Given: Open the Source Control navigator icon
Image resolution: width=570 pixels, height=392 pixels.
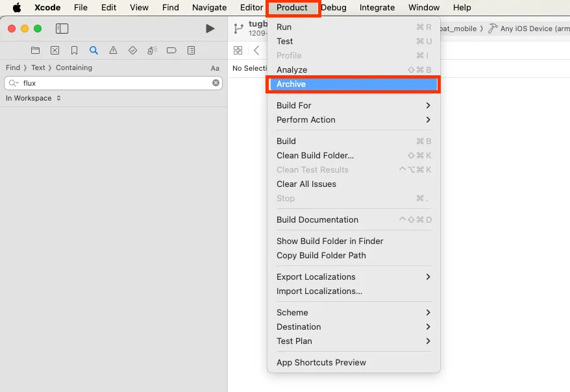Looking at the screenshot, I should [55, 51].
